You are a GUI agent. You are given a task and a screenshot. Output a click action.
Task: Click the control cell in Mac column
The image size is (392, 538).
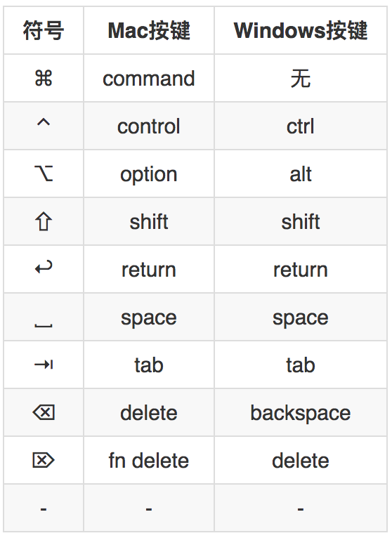pyautogui.click(x=149, y=126)
